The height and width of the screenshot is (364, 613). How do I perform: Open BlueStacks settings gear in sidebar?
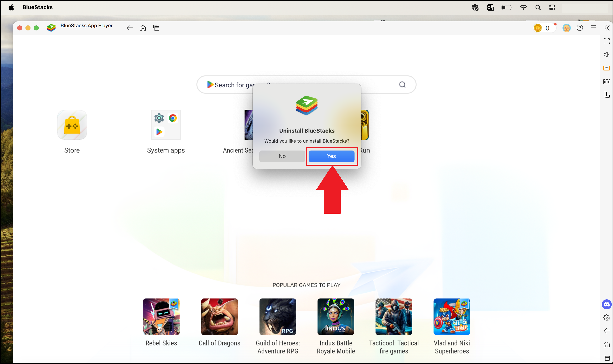(607, 318)
